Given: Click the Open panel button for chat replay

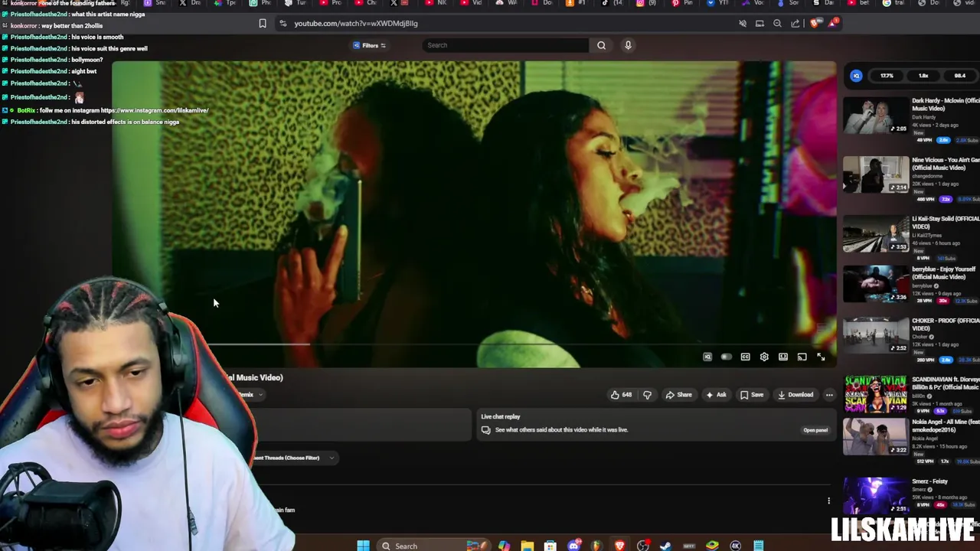Looking at the screenshot, I should point(815,430).
